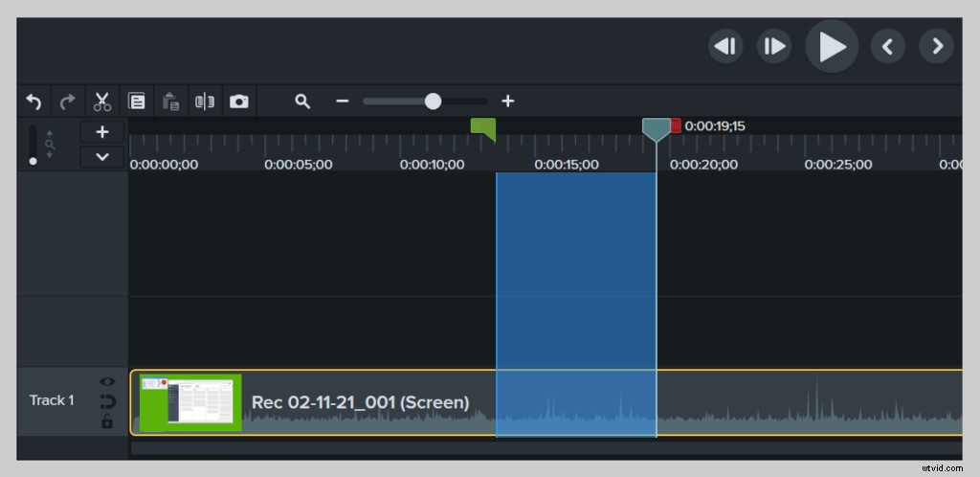Undo the last edit
The height and width of the screenshot is (477, 980).
pyautogui.click(x=33, y=101)
